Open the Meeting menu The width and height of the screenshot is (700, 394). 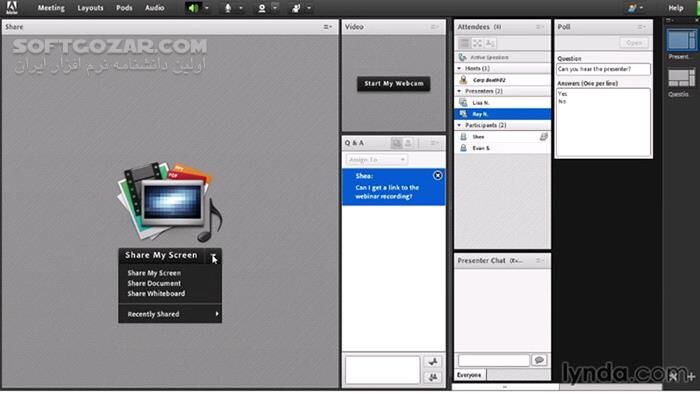51,8
